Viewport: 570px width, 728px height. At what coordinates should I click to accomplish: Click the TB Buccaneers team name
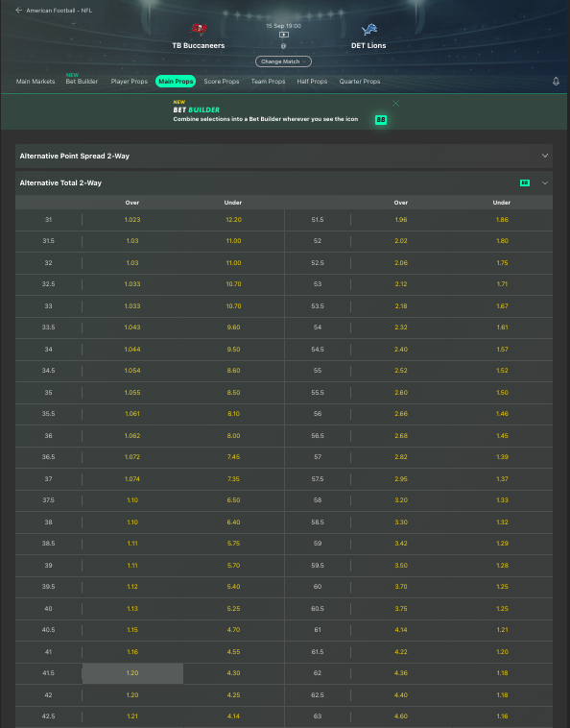tap(199, 45)
